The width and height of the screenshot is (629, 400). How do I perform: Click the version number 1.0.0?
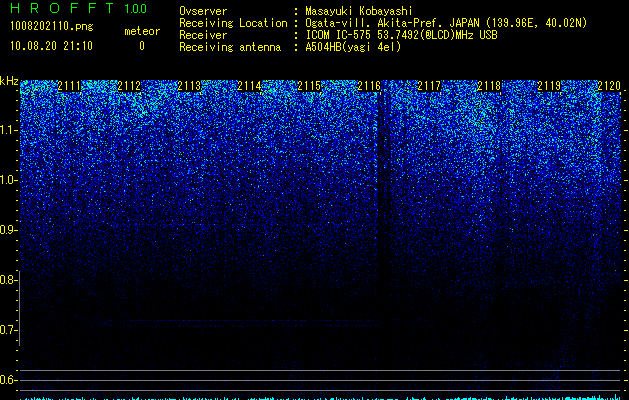(136, 8)
